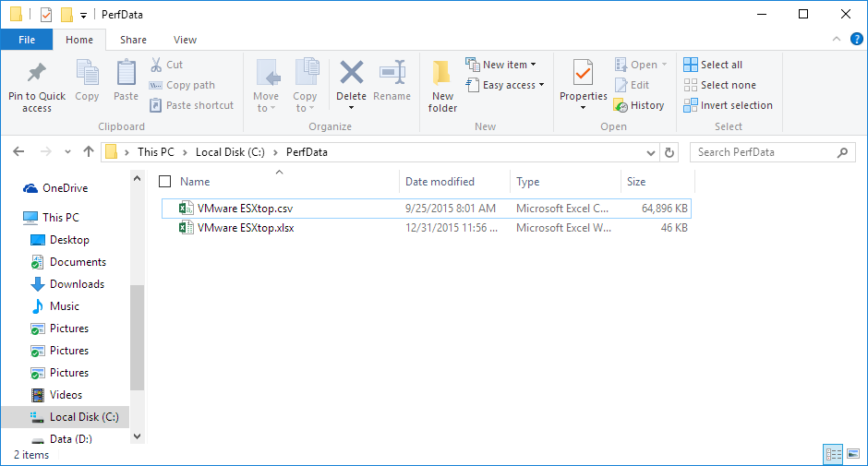
Task: Click the Properties quick access toolbar icon
Action: pyautogui.click(x=46, y=15)
